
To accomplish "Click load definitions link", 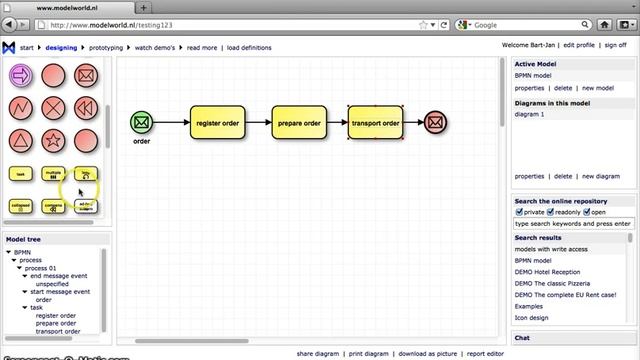I will [x=249, y=48].
